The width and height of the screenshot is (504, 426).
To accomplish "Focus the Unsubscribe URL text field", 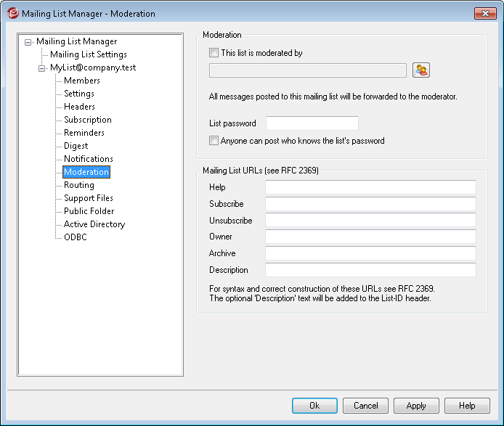I will [x=370, y=220].
